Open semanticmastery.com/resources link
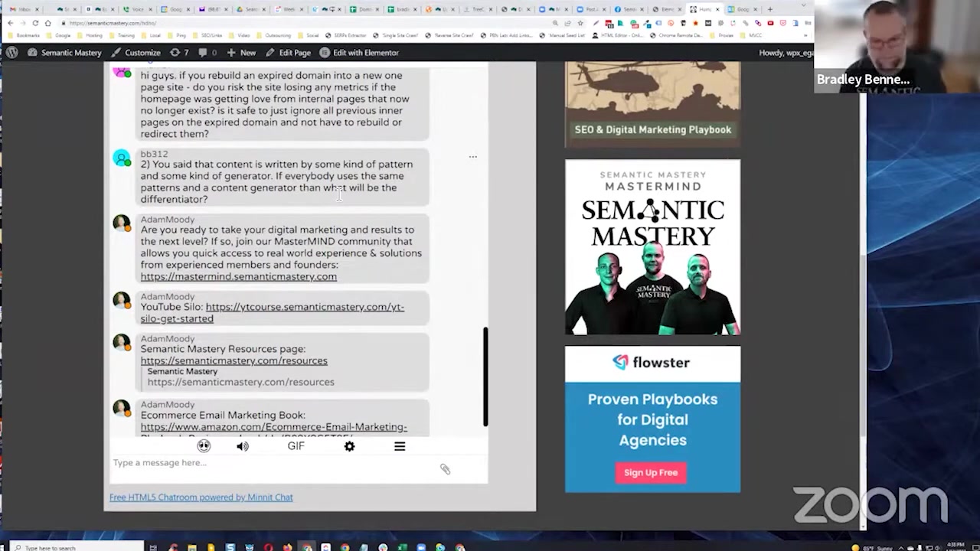Screen dimensions: 980x551 pos(234,360)
